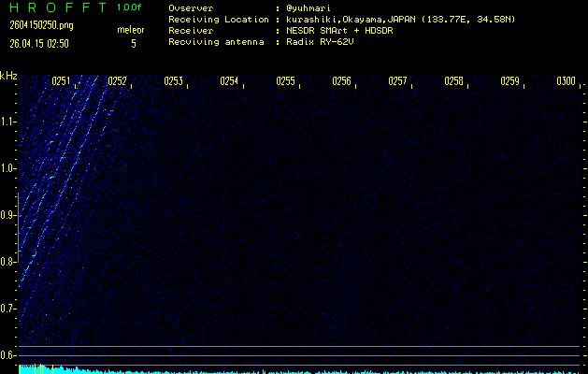Select the 0254 time marker

pyautogui.click(x=230, y=81)
